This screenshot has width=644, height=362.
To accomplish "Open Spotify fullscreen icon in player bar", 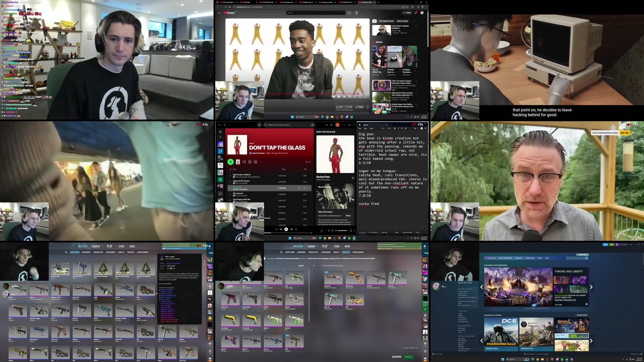I will [x=354, y=231].
